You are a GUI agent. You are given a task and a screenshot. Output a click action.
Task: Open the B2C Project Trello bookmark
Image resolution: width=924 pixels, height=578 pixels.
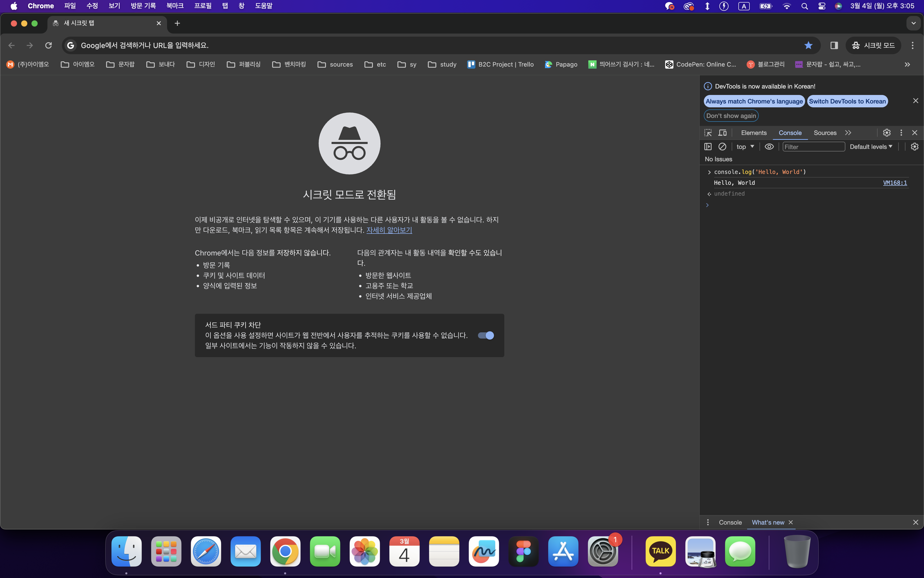501,64
